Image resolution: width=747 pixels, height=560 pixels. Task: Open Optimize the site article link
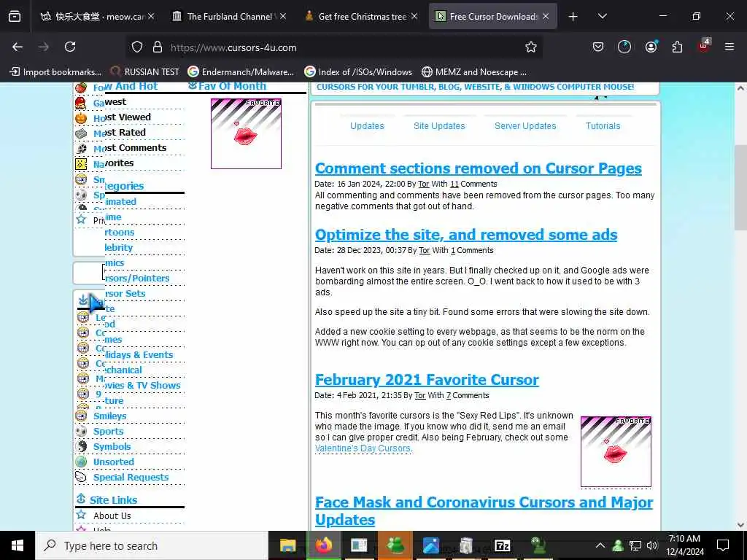(466, 234)
